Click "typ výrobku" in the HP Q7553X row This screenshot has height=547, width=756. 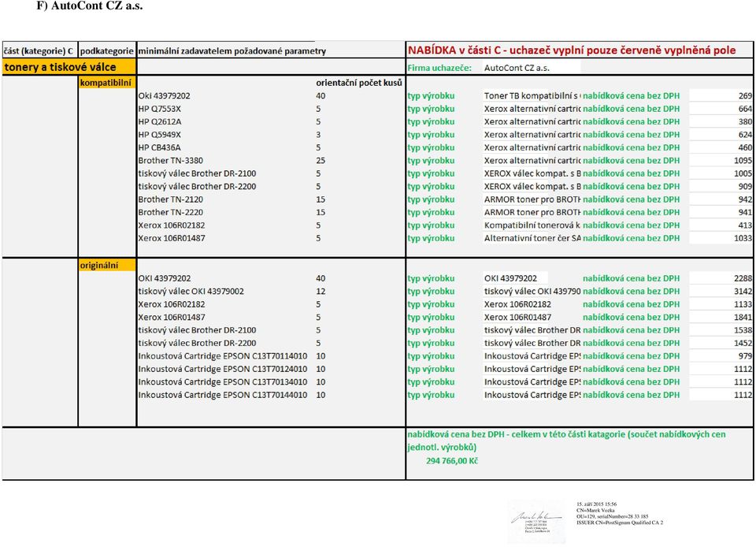click(431, 109)
